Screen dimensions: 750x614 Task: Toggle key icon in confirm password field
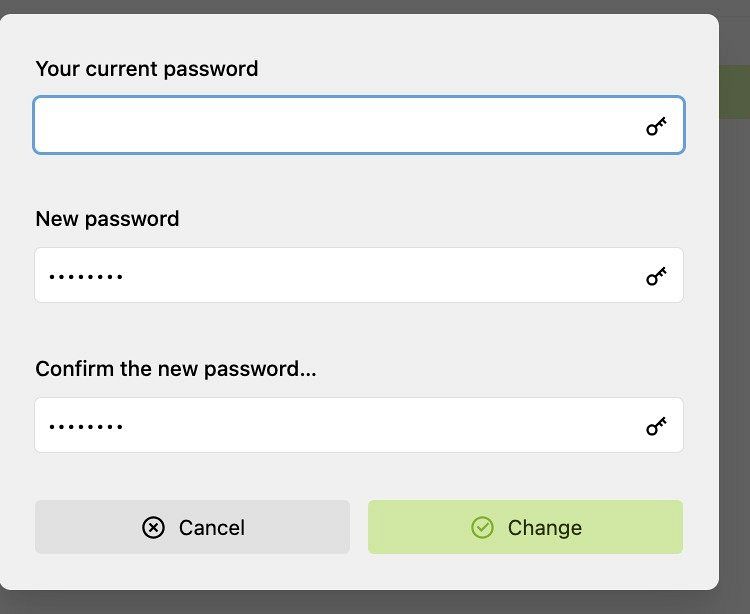(x=656, y=426)
